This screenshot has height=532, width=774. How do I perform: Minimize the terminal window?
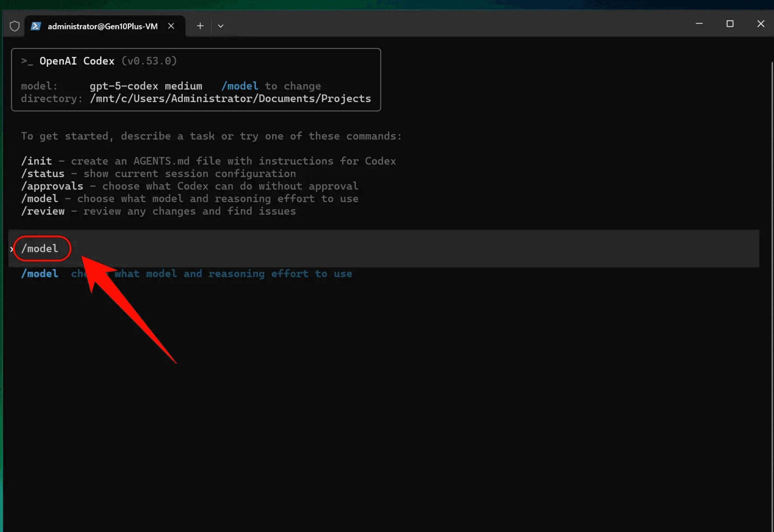pyautogui.click(x=699, y=24)
